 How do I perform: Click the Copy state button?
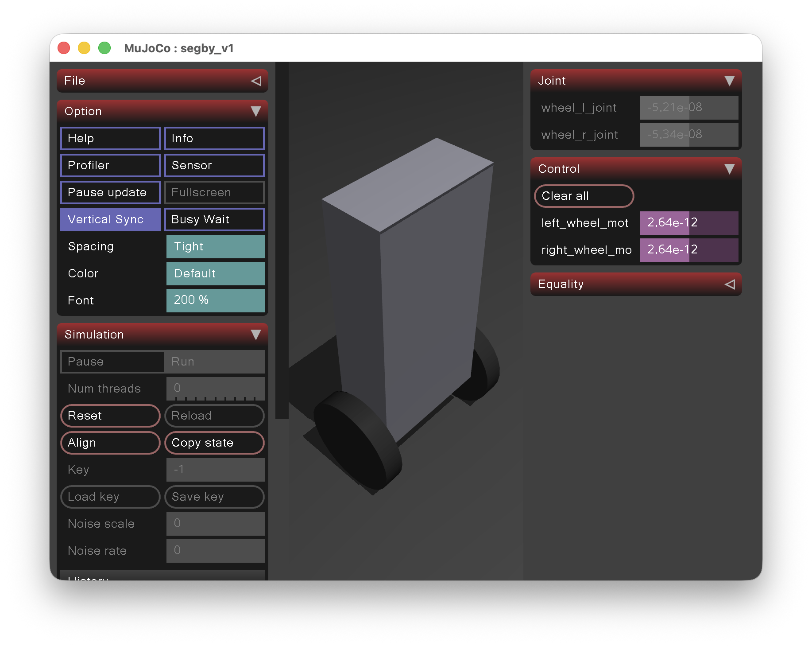coord(214,443)
